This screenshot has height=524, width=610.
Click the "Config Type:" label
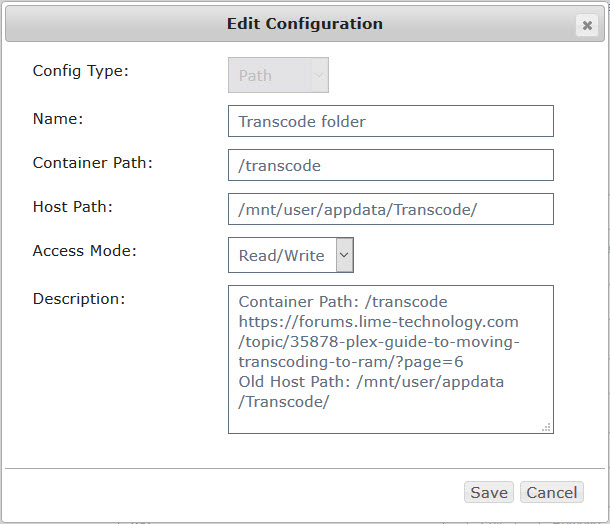click(x=81, y=71)
